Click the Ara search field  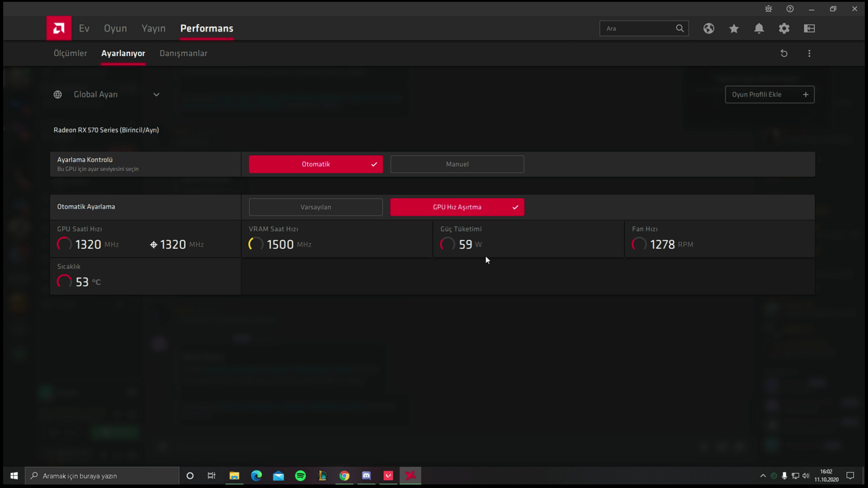point(638,28)
